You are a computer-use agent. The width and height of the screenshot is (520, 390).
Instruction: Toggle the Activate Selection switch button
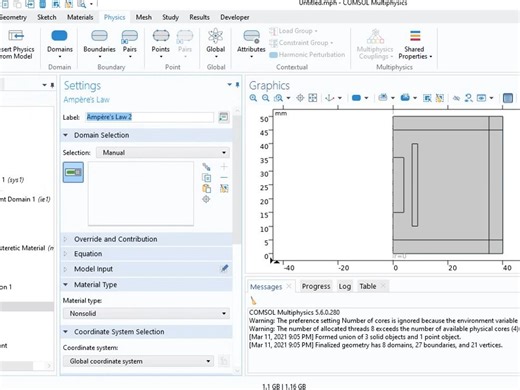[x=73, y=172]
